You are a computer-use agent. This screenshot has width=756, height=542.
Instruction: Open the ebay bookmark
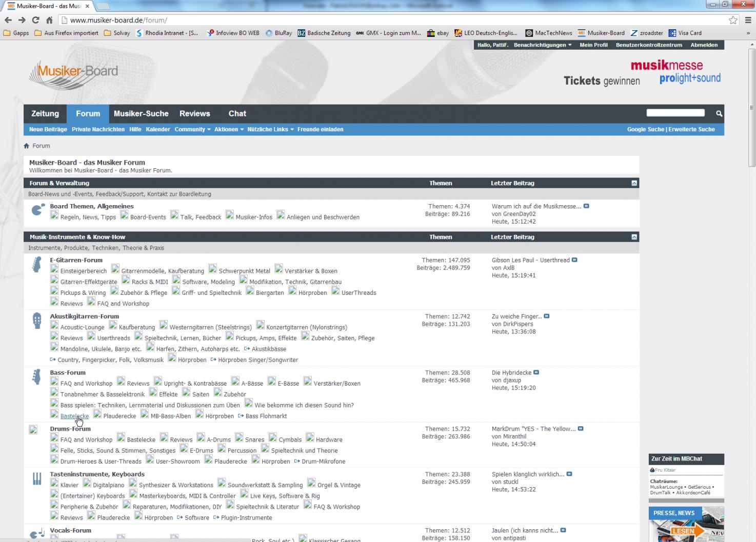click(437, 33)
